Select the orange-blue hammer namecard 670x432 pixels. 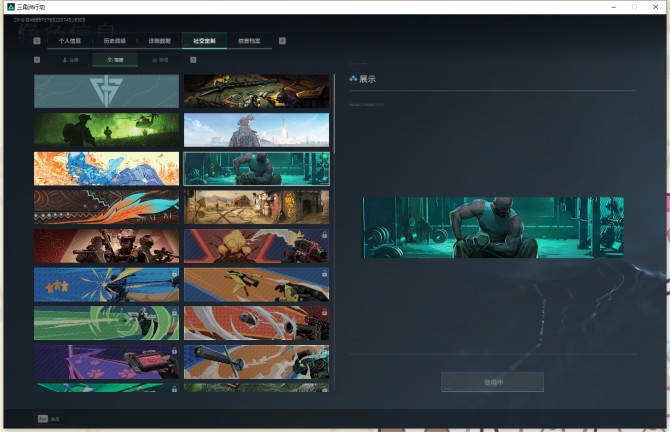pyautogui.click(x=256, y=362)
